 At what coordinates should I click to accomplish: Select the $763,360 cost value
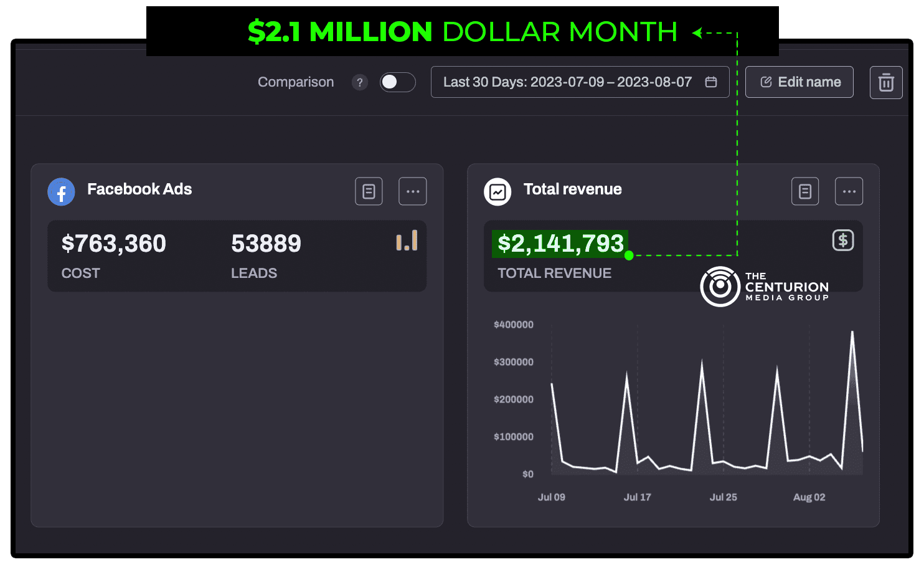[x=114, y=244]
